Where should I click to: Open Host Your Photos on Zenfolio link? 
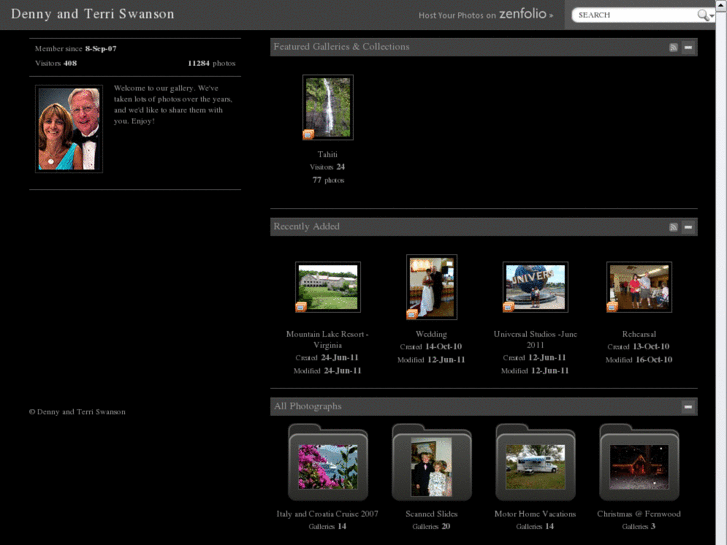pos(485,15)
